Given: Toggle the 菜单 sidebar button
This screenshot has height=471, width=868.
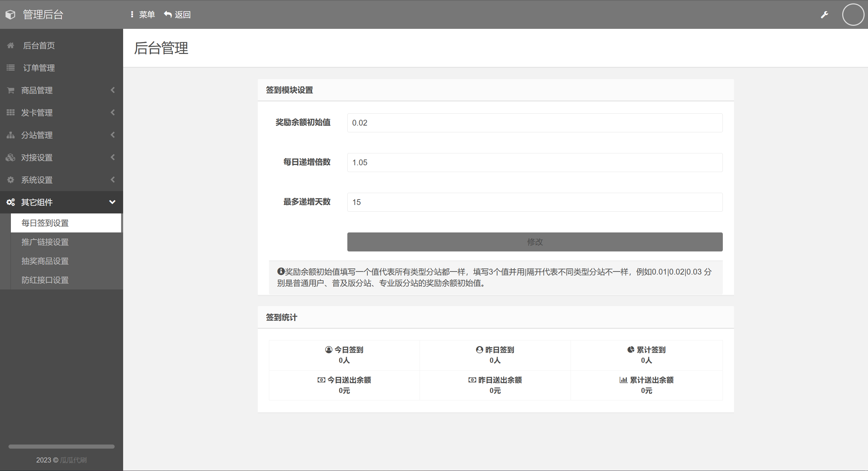Looking at the screenshot, I should [143, 15].
